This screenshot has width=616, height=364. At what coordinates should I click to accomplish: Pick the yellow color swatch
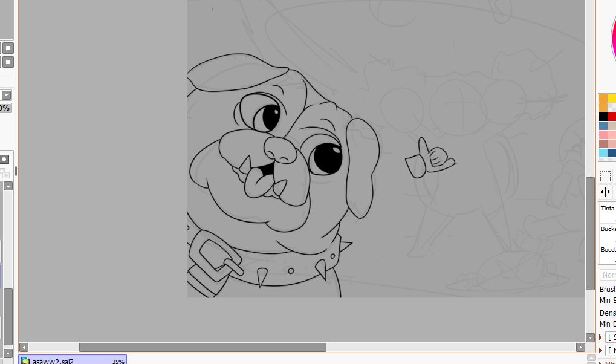[612, 99]
